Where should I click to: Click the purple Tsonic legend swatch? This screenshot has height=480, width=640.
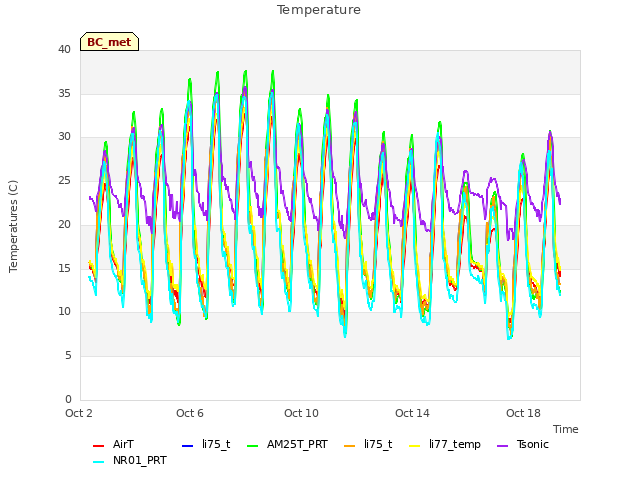pos(503,446)
